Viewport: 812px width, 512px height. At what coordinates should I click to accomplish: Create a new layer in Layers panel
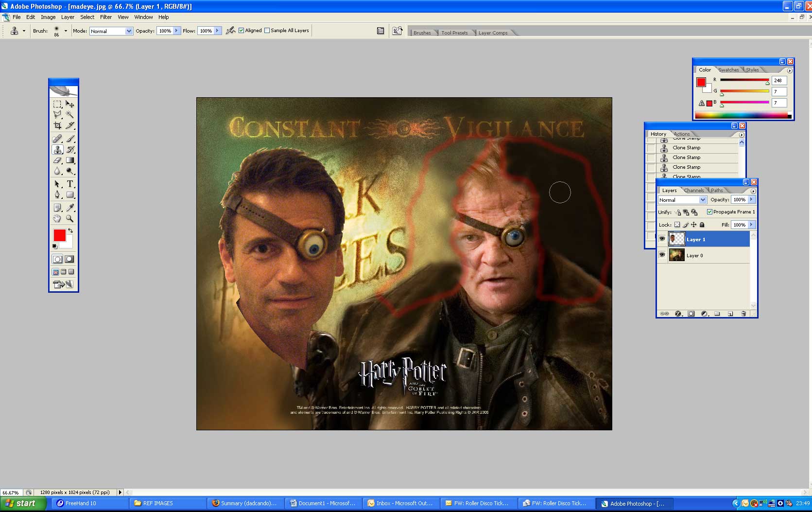point(730,314)
